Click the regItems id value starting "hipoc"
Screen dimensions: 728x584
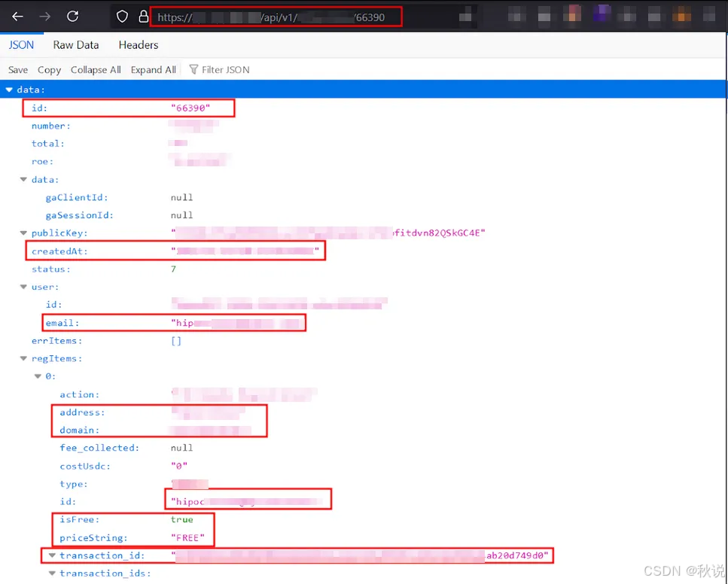(x=246, y=502)
